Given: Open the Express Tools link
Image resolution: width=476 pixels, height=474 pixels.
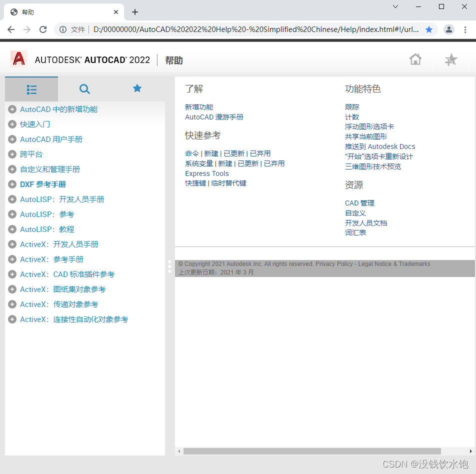Looking at the screenshot, I should (206, 173).
